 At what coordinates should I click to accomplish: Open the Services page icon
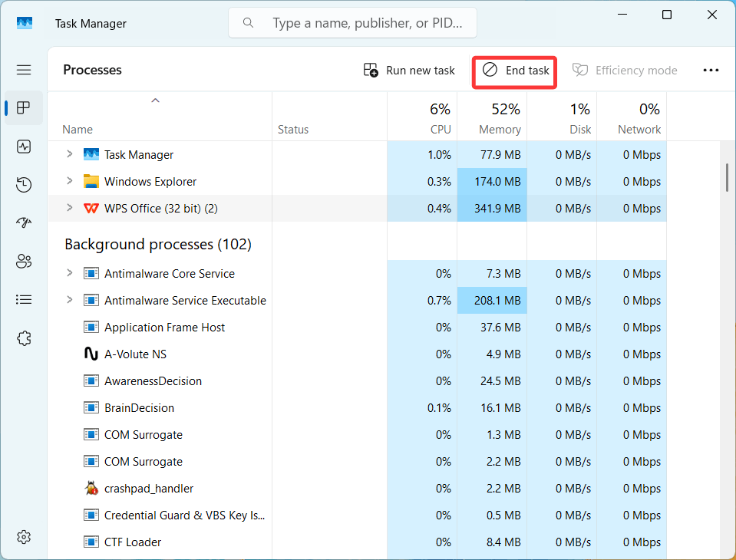coord(24,338)
